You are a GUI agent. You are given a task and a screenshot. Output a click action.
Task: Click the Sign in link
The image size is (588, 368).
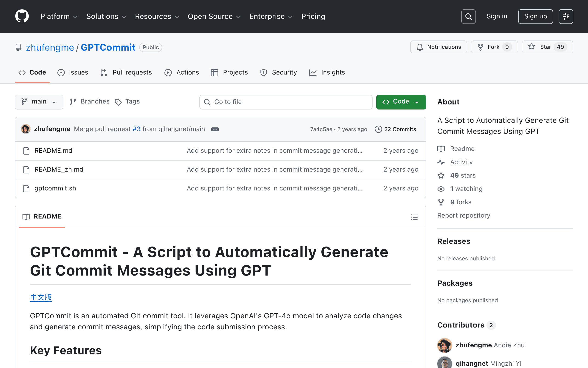click(x=497, y=16)
